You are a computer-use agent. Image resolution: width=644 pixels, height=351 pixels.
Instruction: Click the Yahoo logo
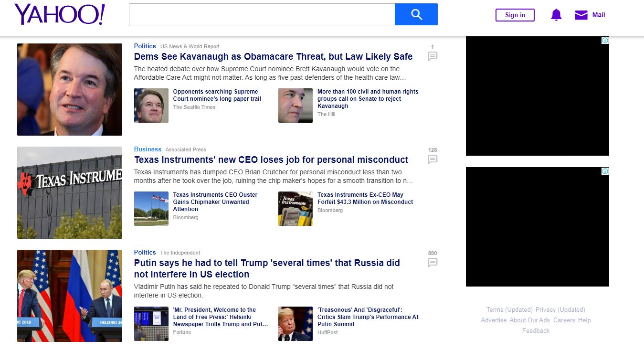[x=60, y=14]
